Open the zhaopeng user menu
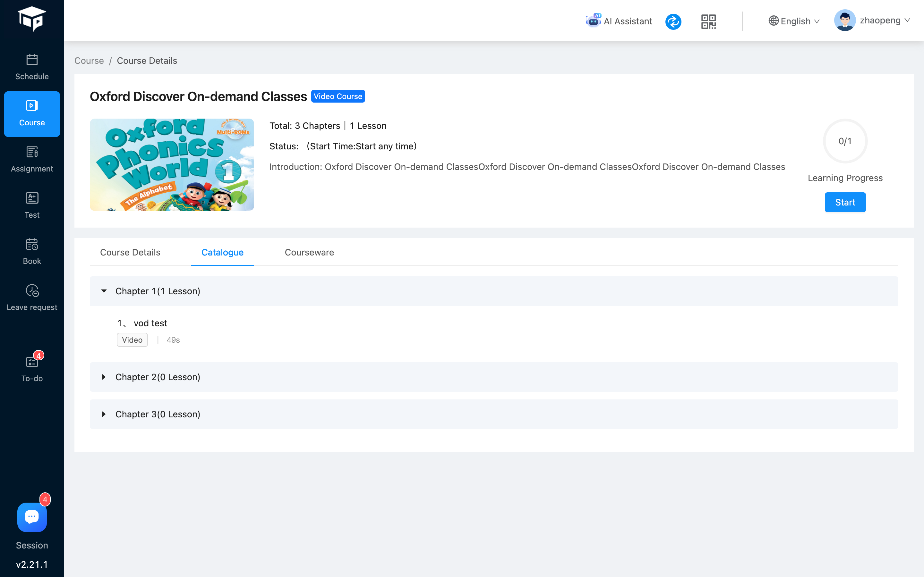 (x=872, y=20)
